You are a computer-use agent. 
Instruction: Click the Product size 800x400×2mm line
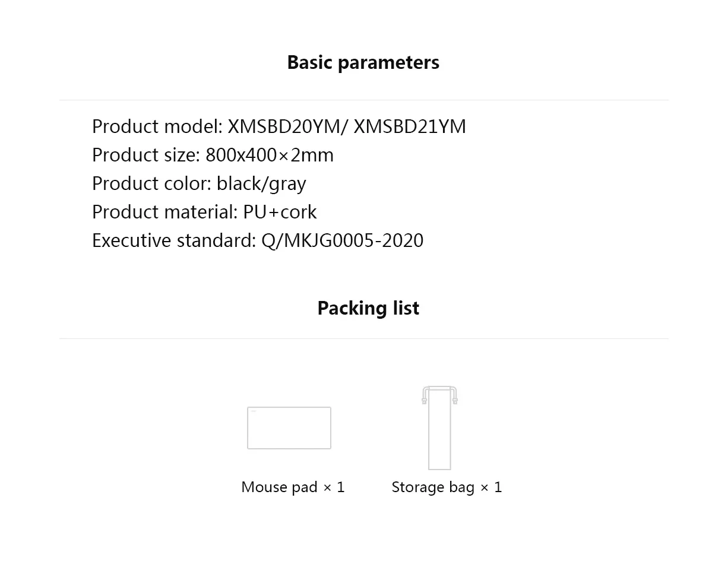213,155
